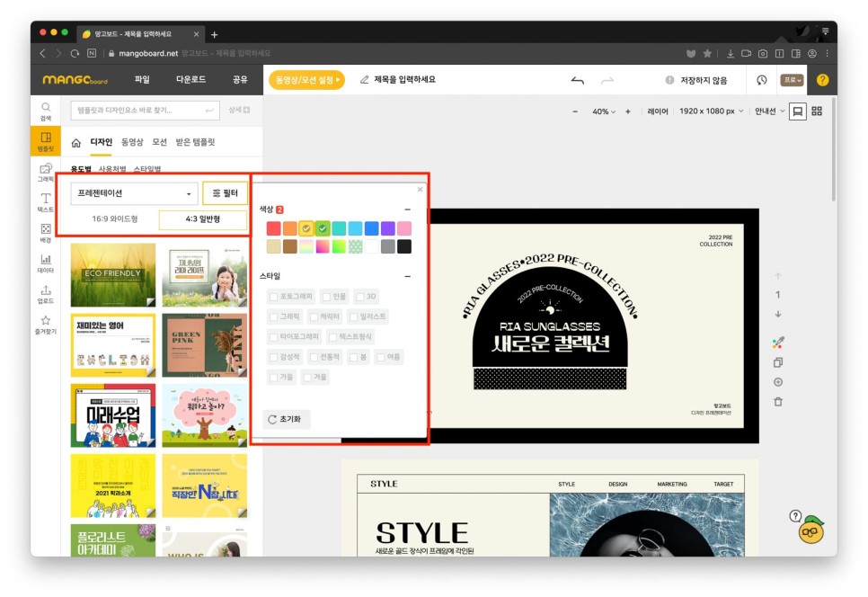This screenshot has height=597, width=868.
Task: Click the 필터 filter button
Action: point(225,193)
